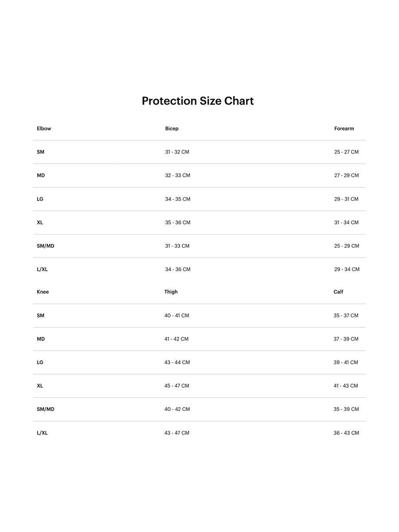Select the Knee section header
Screen dimensions: 399x532
pyautogui.click(x=43, y=292)
